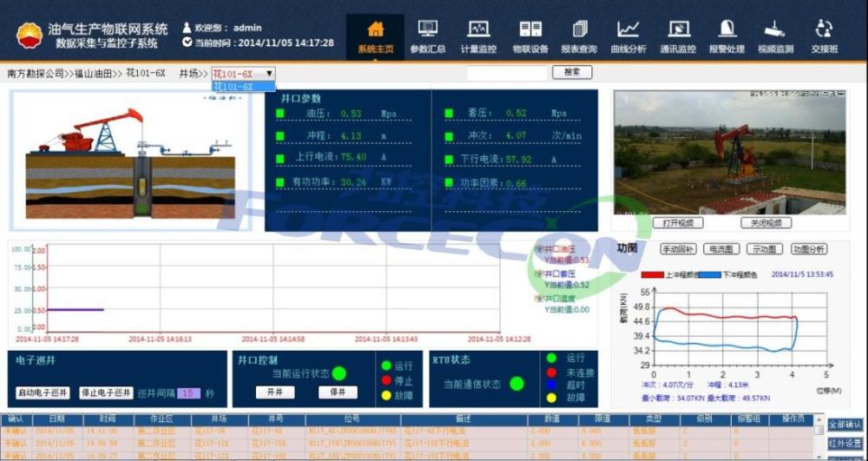The height and width of the screenshot is (461, 868).
Task: Click green indicator beside 功率因素
Action: (x=449, y=182)
